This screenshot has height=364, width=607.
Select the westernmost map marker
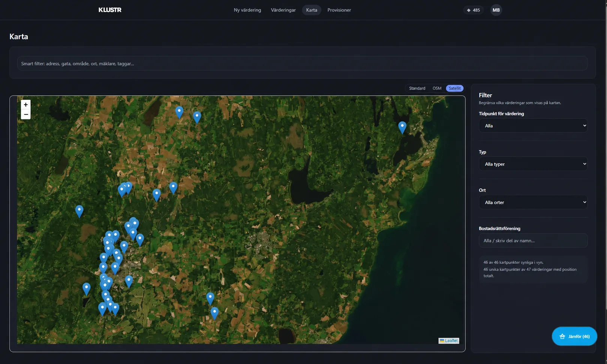click(x=79, y=211)
